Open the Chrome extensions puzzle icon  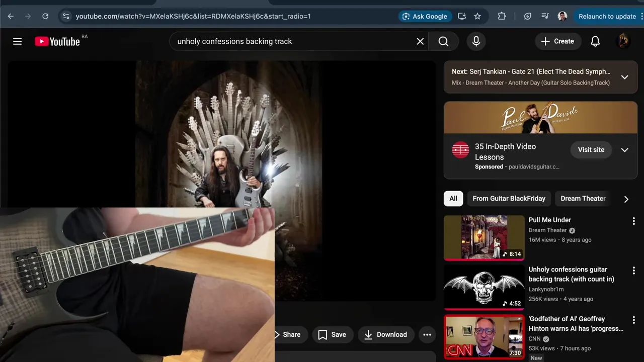[502, 16]
